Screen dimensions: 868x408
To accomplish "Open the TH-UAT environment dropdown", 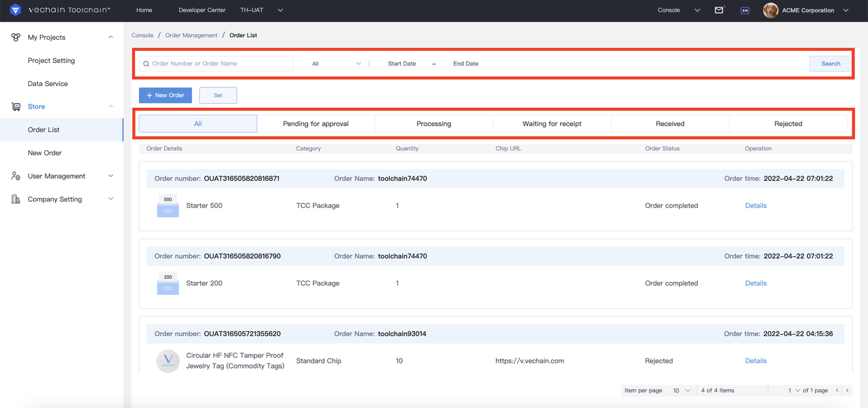I will (262, 10).
